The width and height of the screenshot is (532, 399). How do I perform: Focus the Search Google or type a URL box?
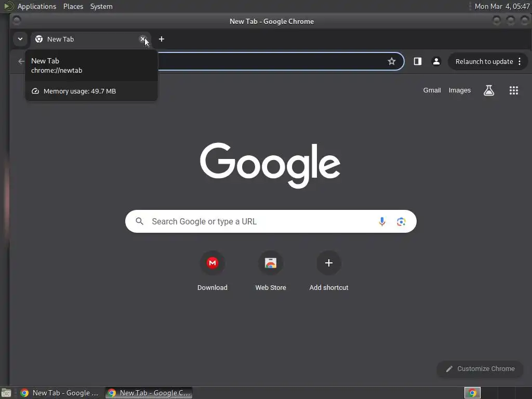(x=271, y=221)
